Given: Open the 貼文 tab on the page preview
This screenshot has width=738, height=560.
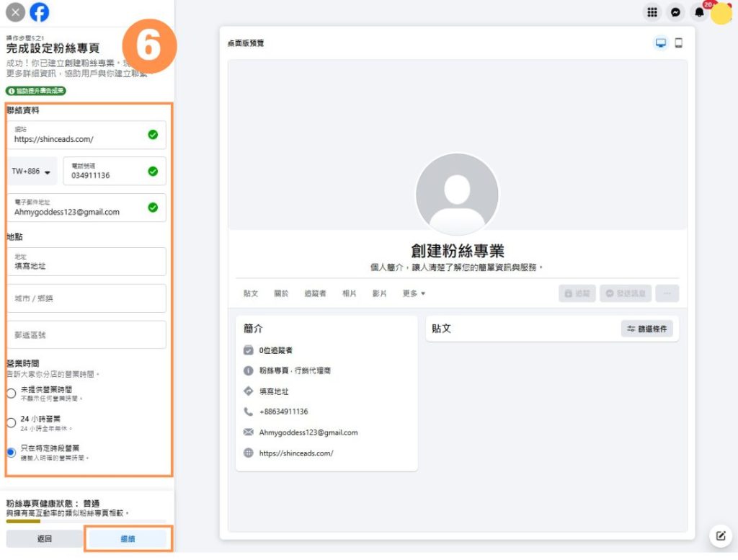Looking at the screenshot, I should 251,293.
